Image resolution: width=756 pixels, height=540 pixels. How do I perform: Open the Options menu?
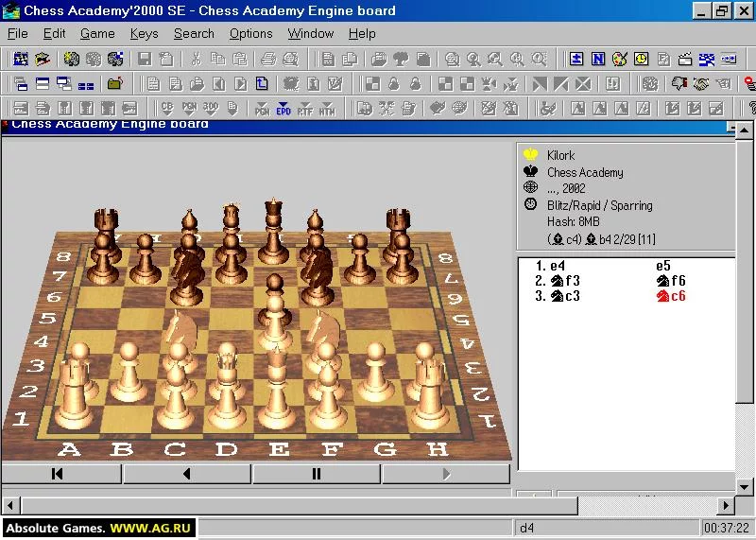click(x=250, y=34)
